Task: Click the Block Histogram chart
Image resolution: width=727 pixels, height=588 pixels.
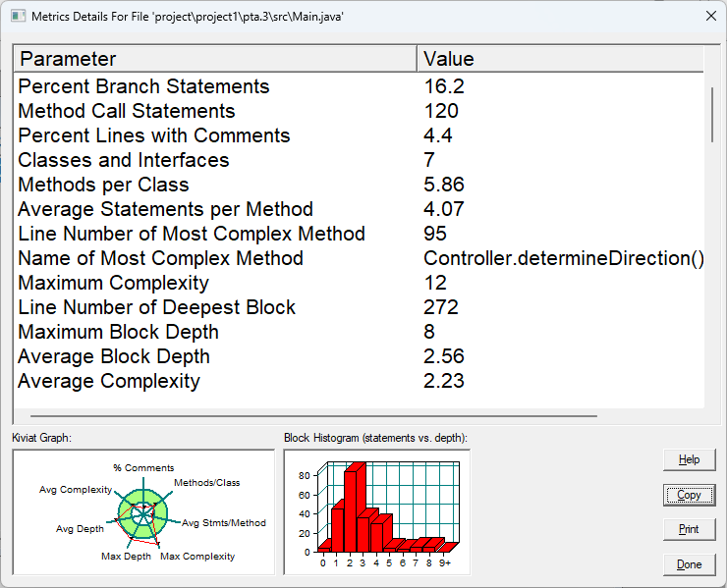Action: [x=377, y=512]
